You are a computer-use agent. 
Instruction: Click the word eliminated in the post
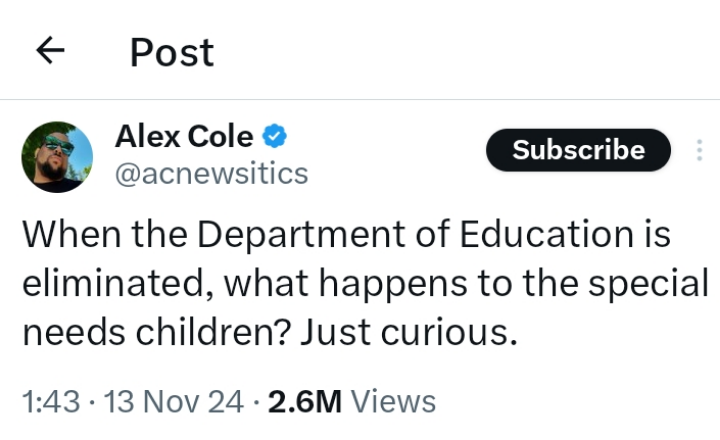coord(113,283)
